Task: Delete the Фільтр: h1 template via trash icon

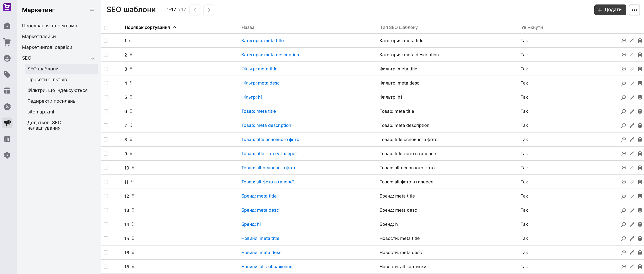Action: click(x=640, y=97)
